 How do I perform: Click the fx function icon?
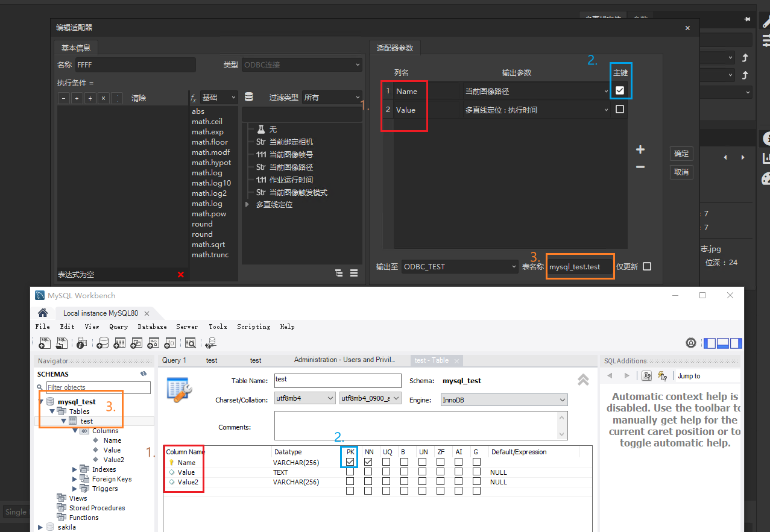pyautogui.click(x=194, y=98)
